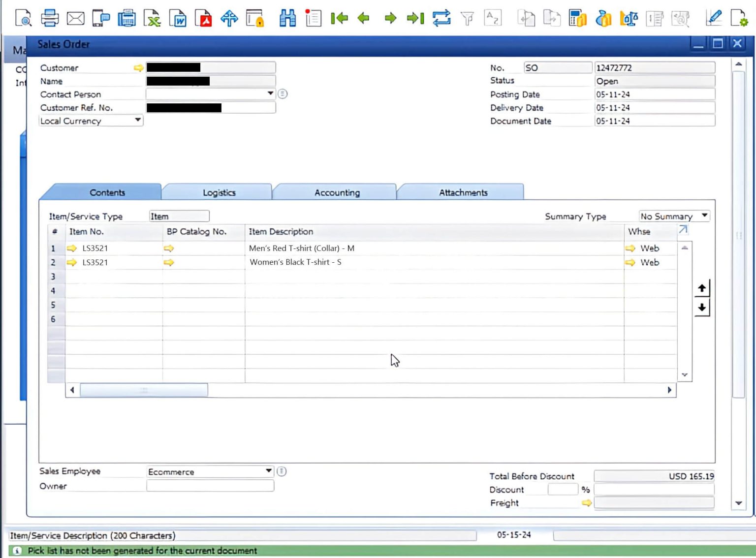Export the sales order to PDF
This screenshot has height=558, width=756.
203,18
